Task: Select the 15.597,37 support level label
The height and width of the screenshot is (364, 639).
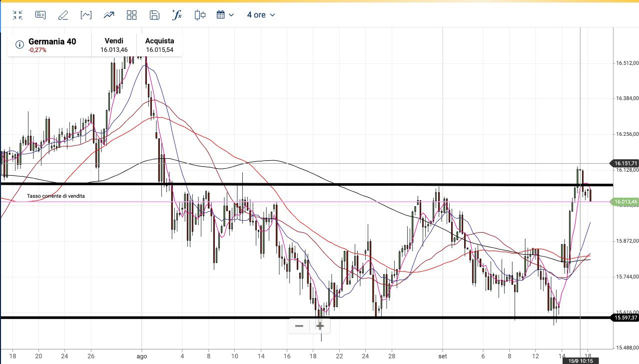Action: click(625, 318)
